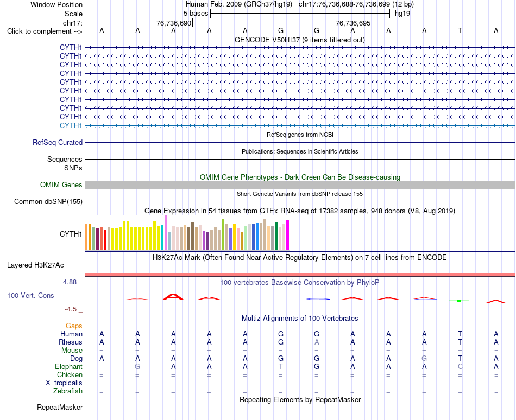Click the T base in the complement sequence row
The height and width of the screenshot is (420, 516).
pyautogui.click(x=460, y=31)
